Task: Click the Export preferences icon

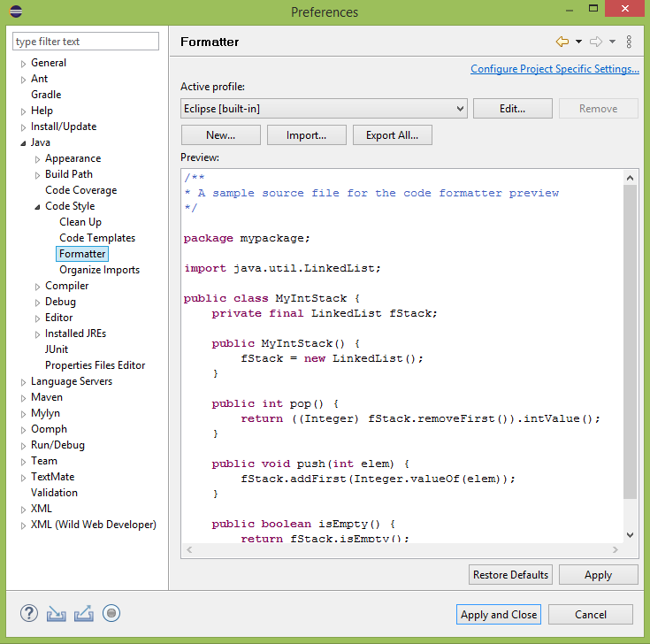Action: click(84, 613)
